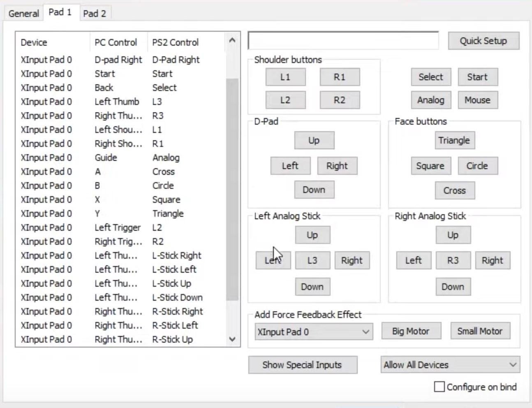
Task: Select the Guide to Analog binding row
Action: pos(121,158)
